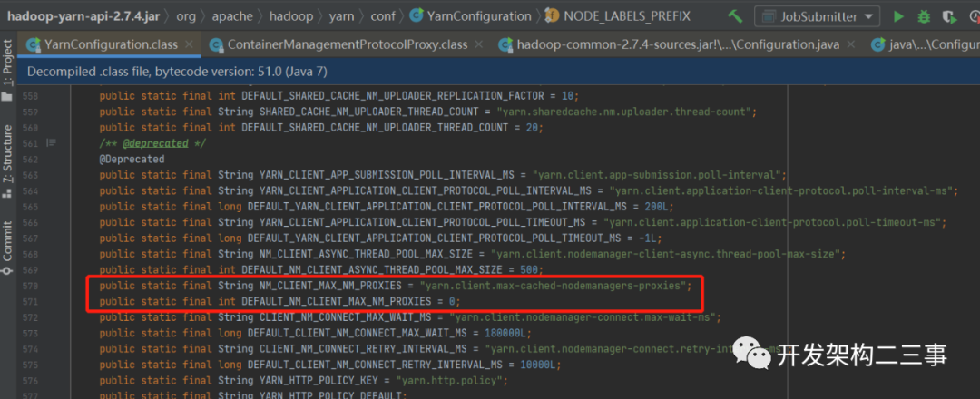Click DEFAULT_SHARED_CACHE_NM_UPLOADER_REPLICATION_FACTOR constant
The width and height of the screenshot is (980, 399).
click(393, 97)
